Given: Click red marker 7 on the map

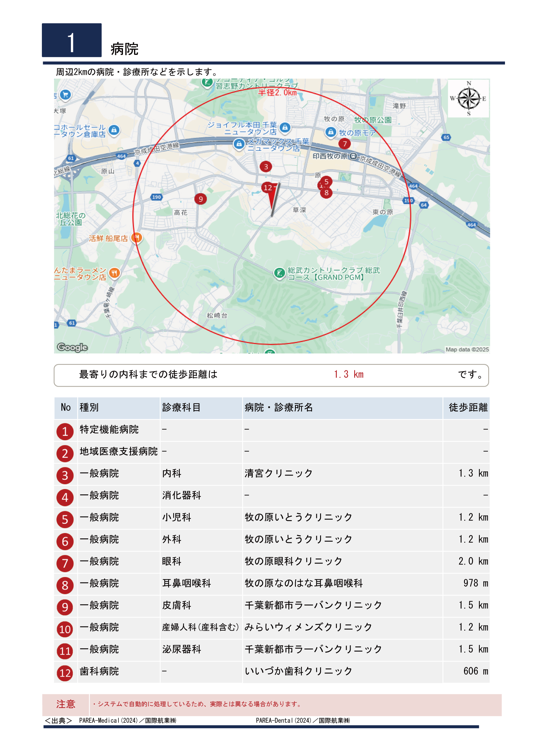Looking at the screenshot, I should click(x=344, y=144).
